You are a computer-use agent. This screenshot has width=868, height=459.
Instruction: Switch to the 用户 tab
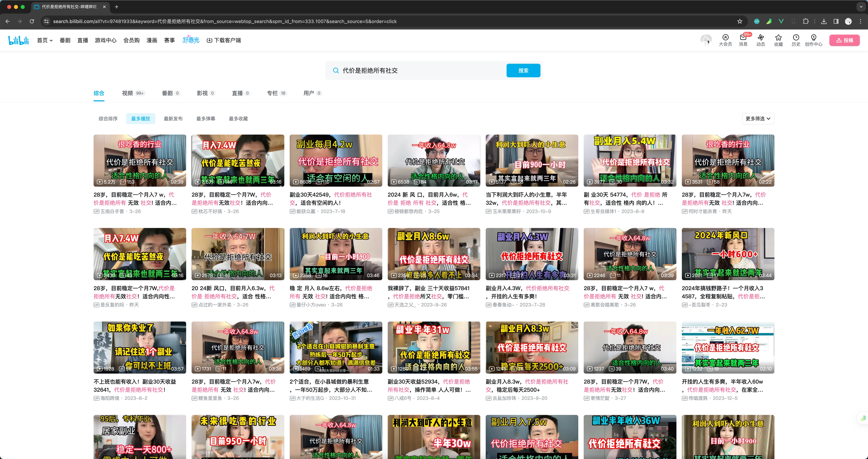click(312, 93)
